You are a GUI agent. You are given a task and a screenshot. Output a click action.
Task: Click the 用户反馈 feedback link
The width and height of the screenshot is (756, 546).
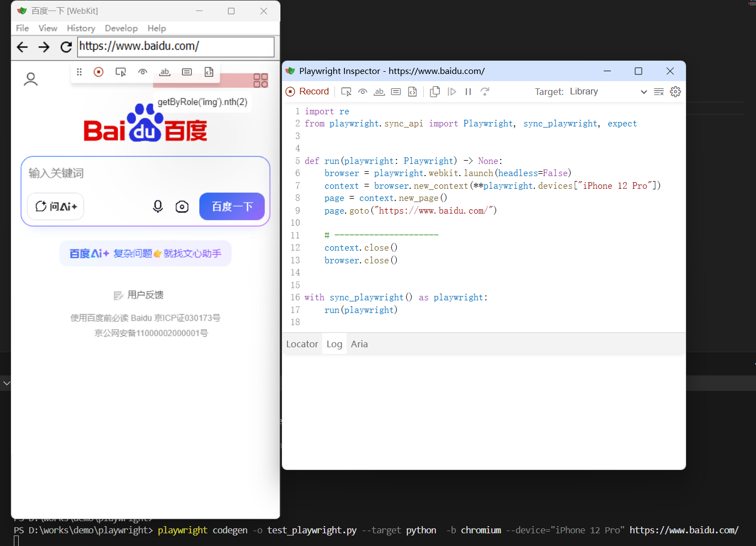click(139, 295)
